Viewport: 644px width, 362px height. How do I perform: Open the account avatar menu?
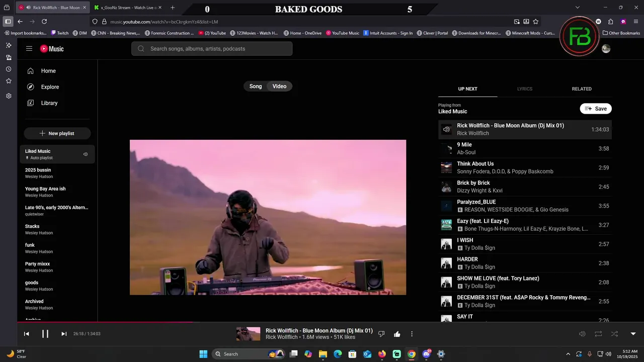tap(606, 49)
